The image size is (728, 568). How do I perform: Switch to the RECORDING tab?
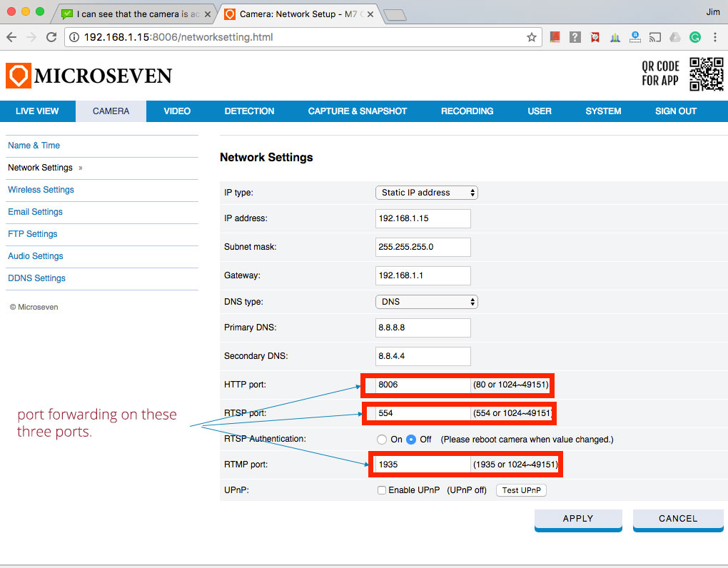[467, 111]
